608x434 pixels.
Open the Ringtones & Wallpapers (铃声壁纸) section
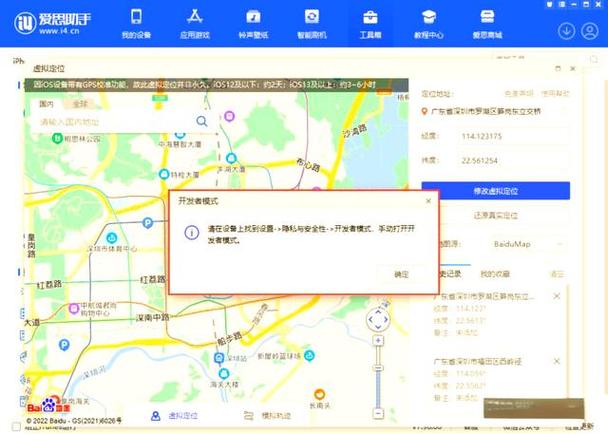253,24
